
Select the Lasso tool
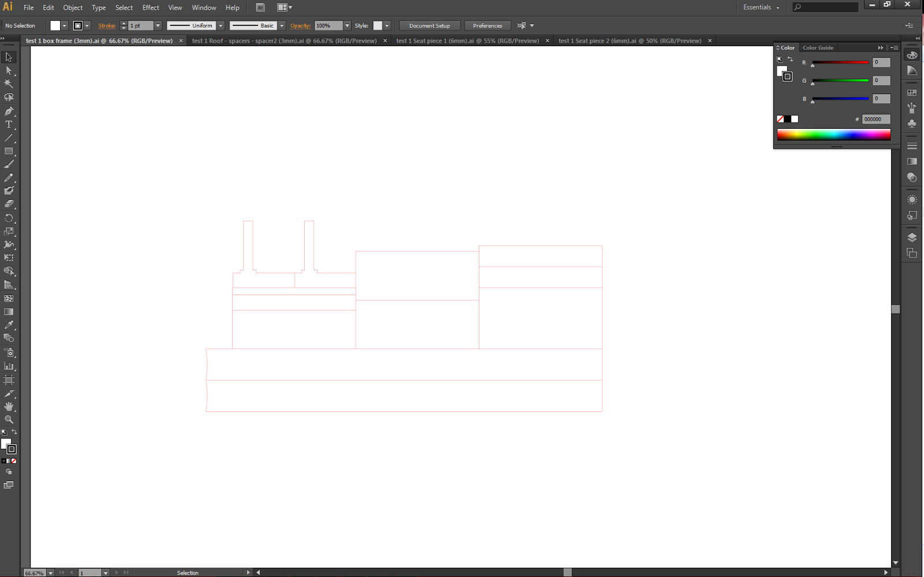click(9, 97)
